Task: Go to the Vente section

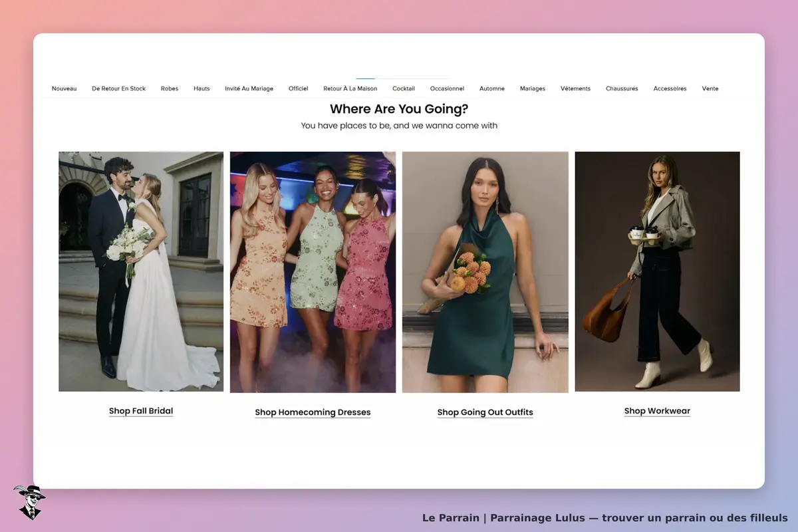Action: pyautogui.click(x=710, y=88)
